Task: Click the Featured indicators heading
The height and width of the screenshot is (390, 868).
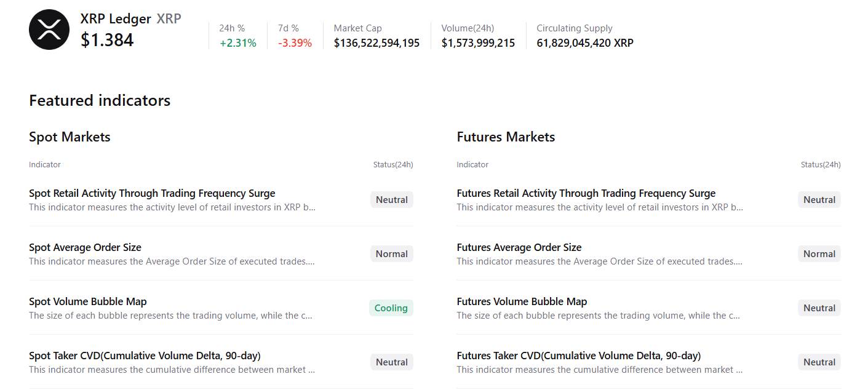Action: [x=100, y=100]
